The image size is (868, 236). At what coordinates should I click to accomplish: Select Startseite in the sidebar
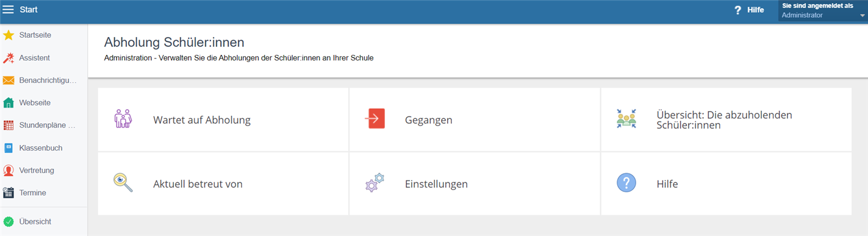click(x=35, y=35)
